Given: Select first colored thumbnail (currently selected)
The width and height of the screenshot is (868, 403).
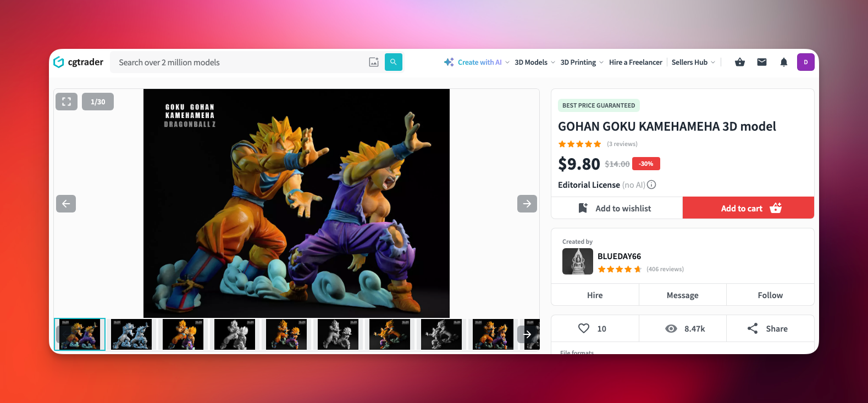Looking at the screenshot, I should (80, 334).
